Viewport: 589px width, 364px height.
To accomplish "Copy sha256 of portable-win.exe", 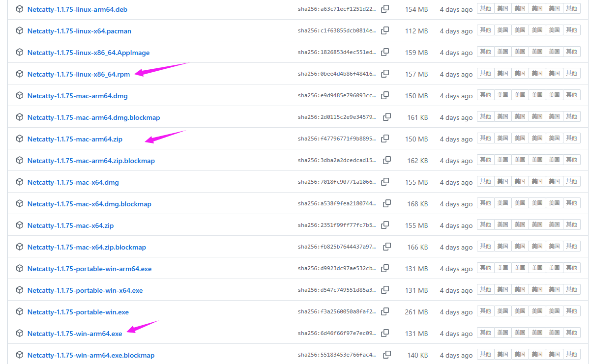I will (385, 311).
